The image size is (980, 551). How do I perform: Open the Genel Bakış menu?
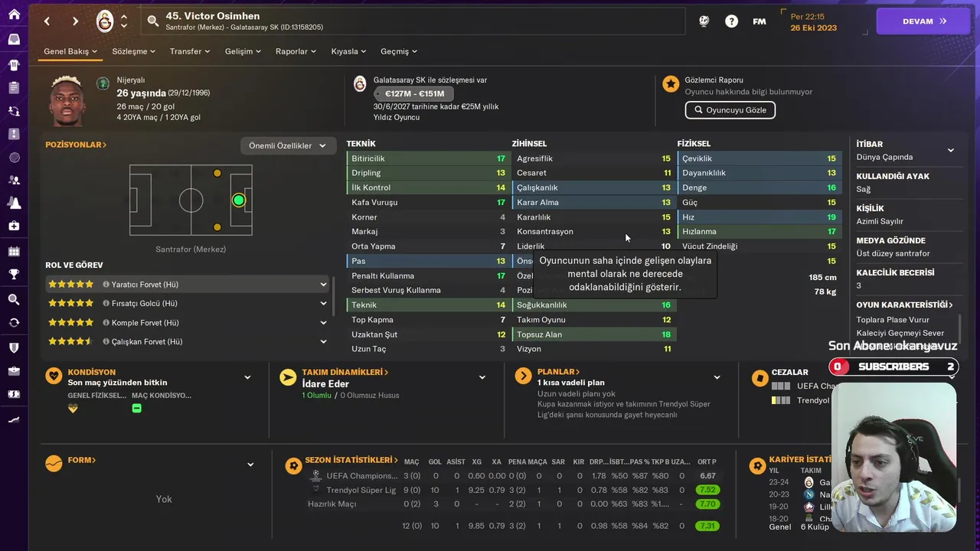pyautogui.click(x=70, y=51)
